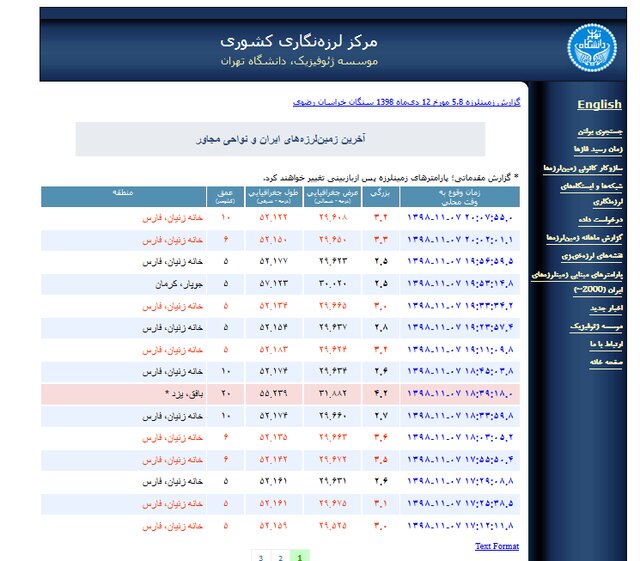Select current page 1 in pagination
640x561 pixels.
300,556
